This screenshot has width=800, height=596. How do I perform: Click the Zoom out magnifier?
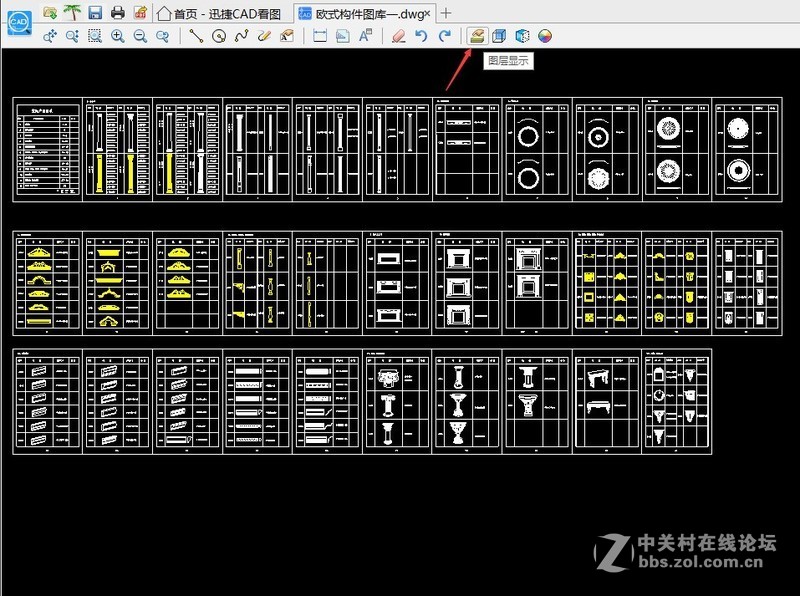click(x=140, y=36)
